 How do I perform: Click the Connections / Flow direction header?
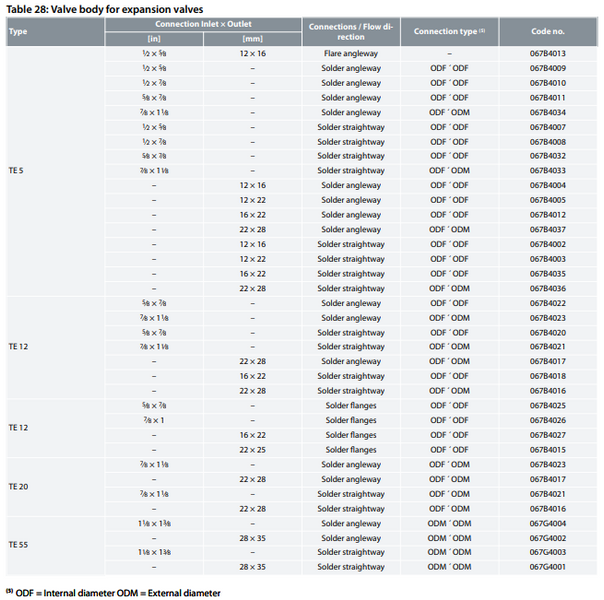pos(351,32)
